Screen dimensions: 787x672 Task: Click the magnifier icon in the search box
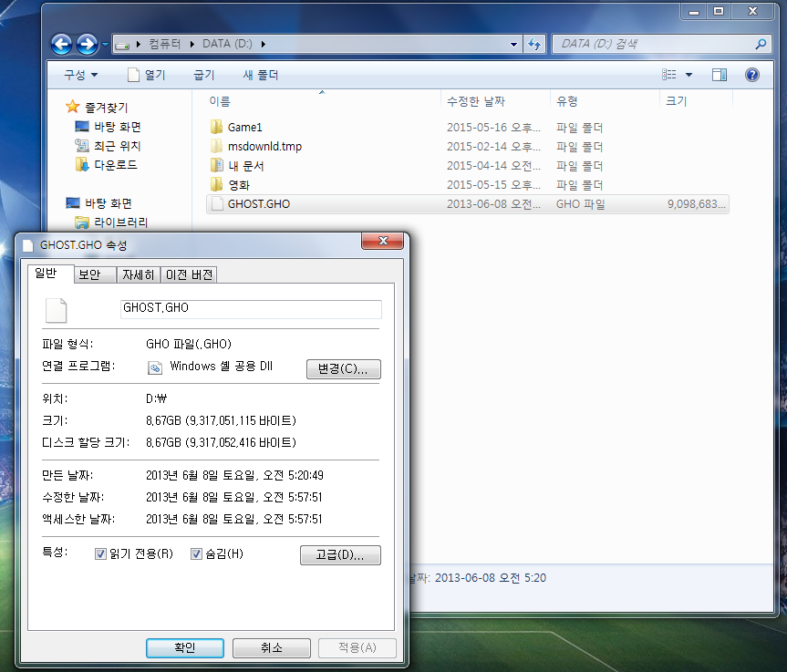(x=761, y=44)
